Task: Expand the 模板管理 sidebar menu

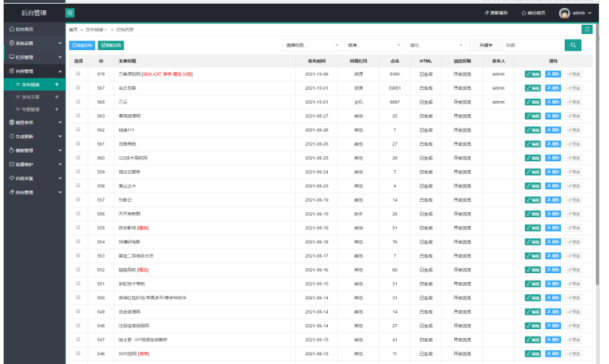Action: click(32, 150)
